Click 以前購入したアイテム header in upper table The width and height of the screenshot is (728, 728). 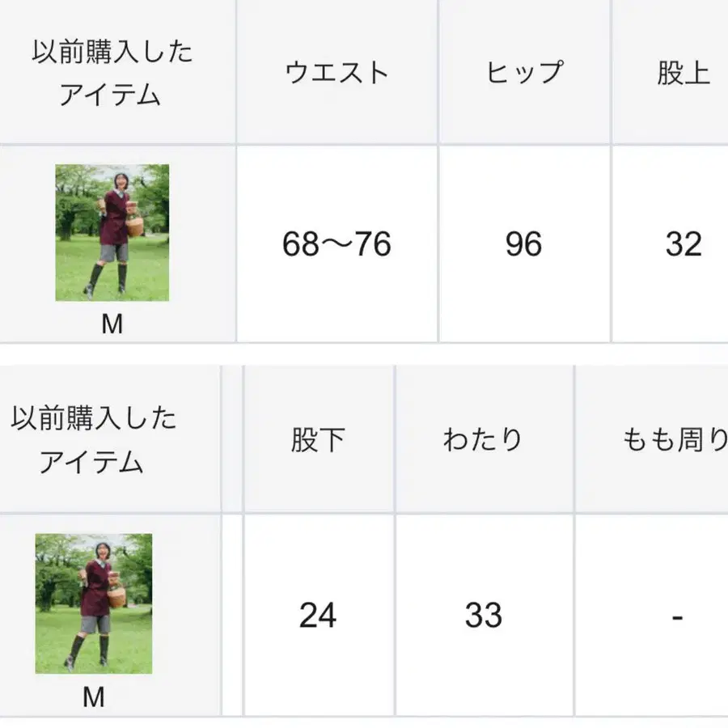pos(112,74)
